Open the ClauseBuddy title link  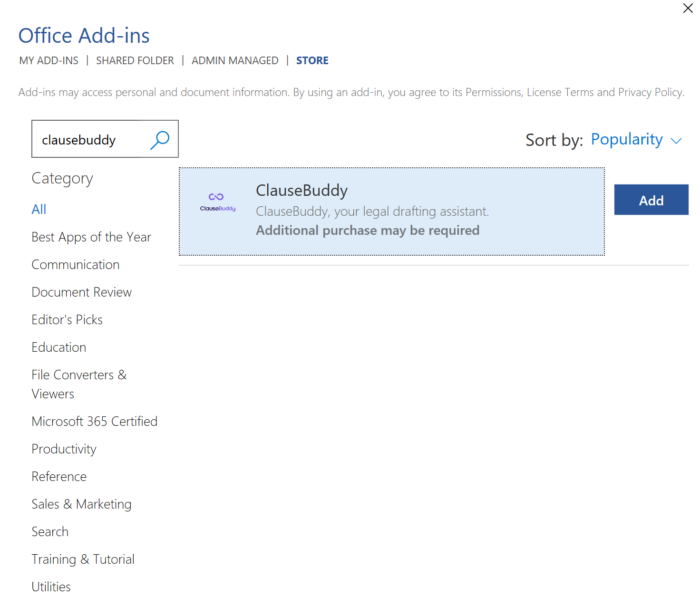[301, 191]
